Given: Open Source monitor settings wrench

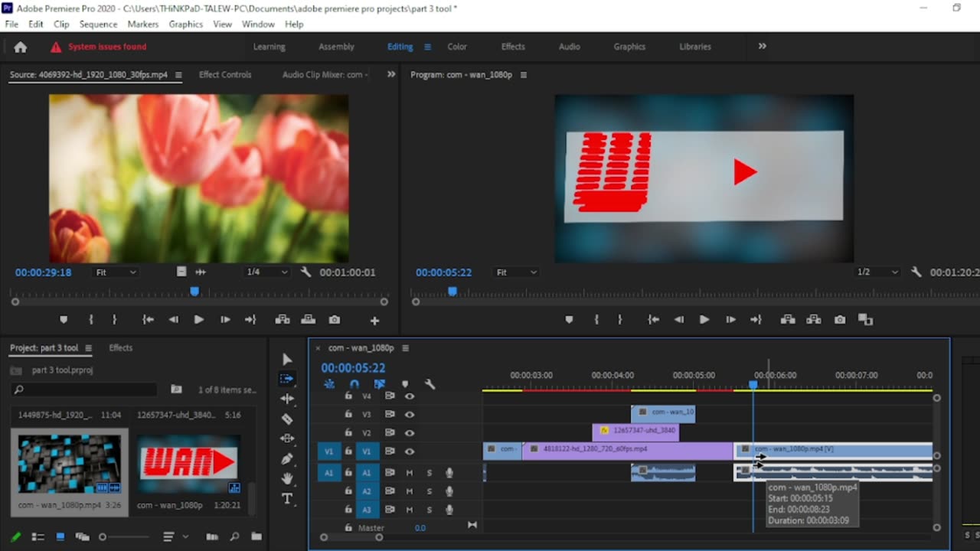Looking at the screenshot, I should (x=306, y=272).
